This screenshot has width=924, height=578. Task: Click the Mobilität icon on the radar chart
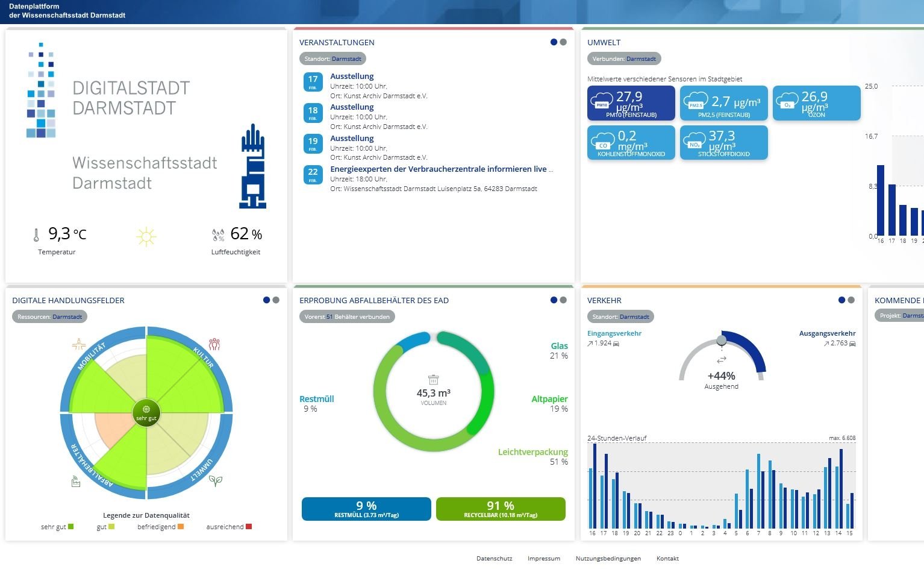click(79, 344)
